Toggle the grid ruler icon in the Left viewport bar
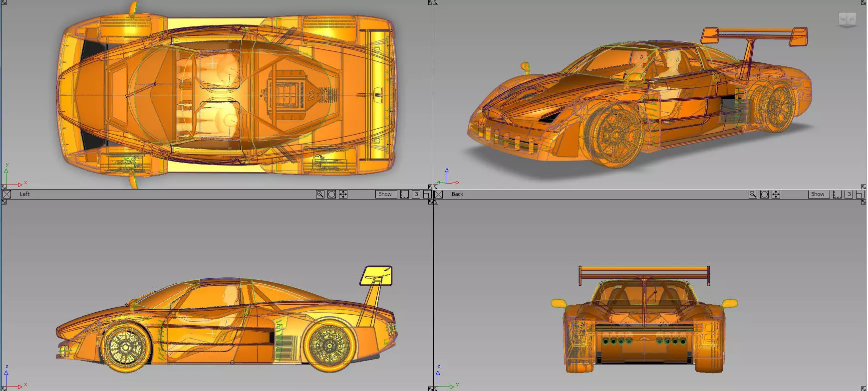The width and height of the screenshot is (868, 391). click(404, 195)
